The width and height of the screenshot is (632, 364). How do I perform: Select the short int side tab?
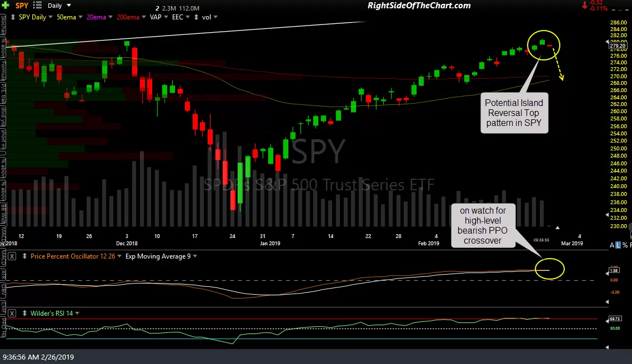click(3, 139)
